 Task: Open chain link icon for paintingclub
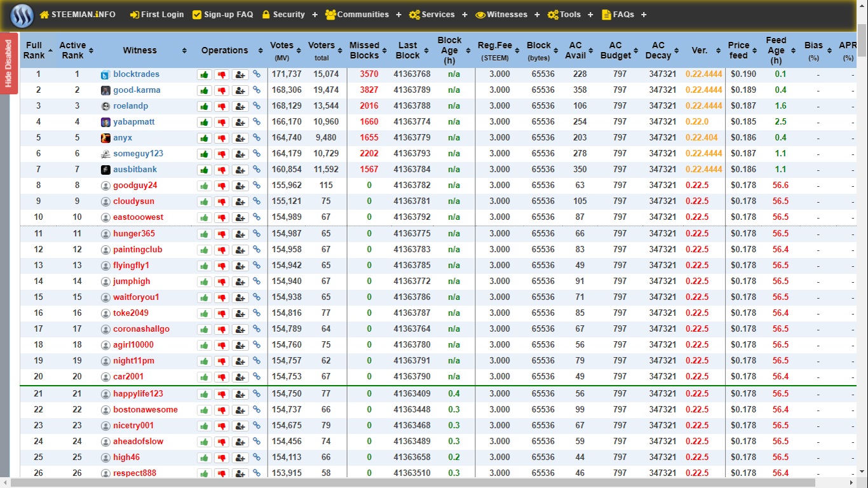coord(257,250)
